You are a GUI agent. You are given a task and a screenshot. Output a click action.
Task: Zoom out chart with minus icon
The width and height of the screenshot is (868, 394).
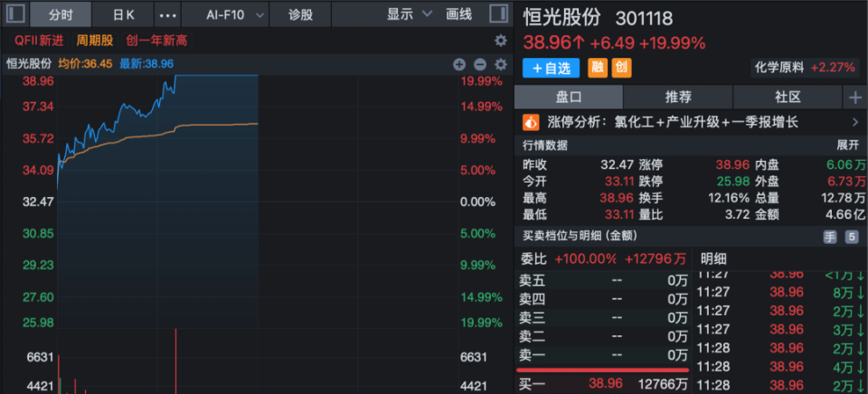pos(480,65)
